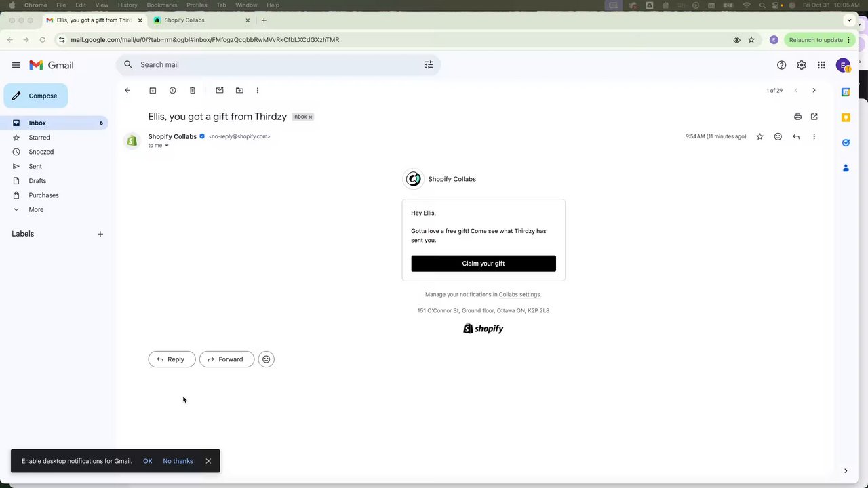
Task: Open Google Keep side panel
Action: (846, 117)
